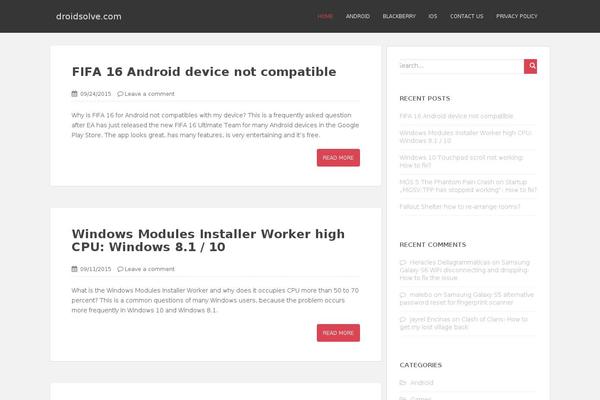Viewport: 600px width, 400px height.
Task: Open the 09/24/2015 date link
Action: (x=95, y=94)
